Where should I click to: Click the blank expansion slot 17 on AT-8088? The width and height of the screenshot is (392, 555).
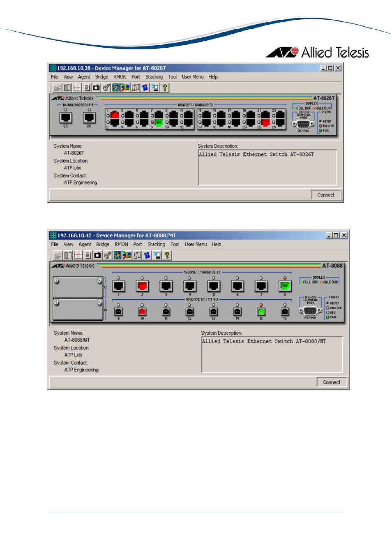point(78,287)
